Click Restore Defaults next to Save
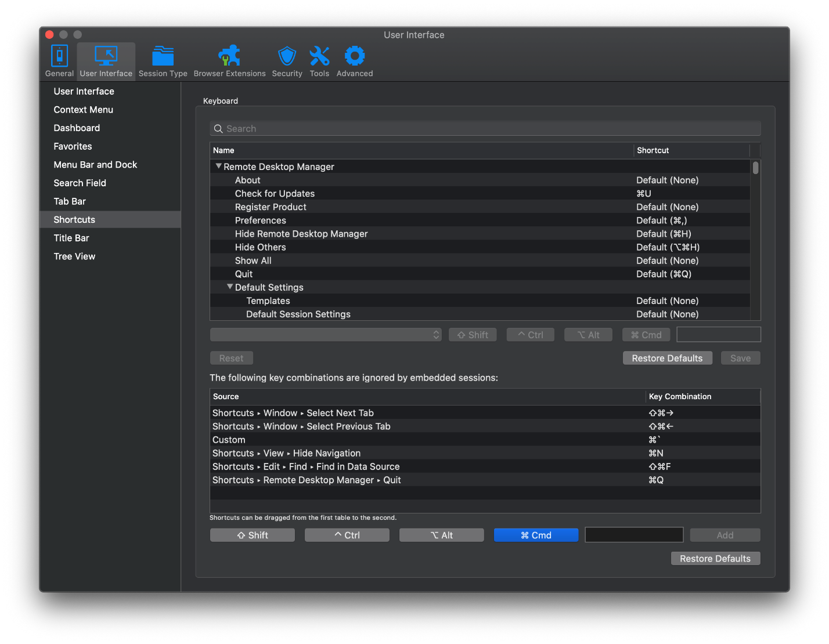829x644 pixels. pyautogui.click(x=667, y=358)
